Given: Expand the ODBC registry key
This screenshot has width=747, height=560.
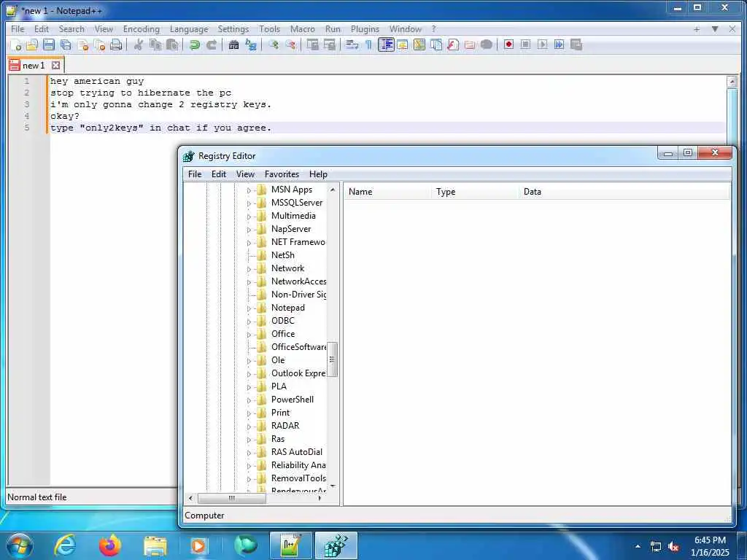Looking at the screenshot, I should tap(249, 322).
